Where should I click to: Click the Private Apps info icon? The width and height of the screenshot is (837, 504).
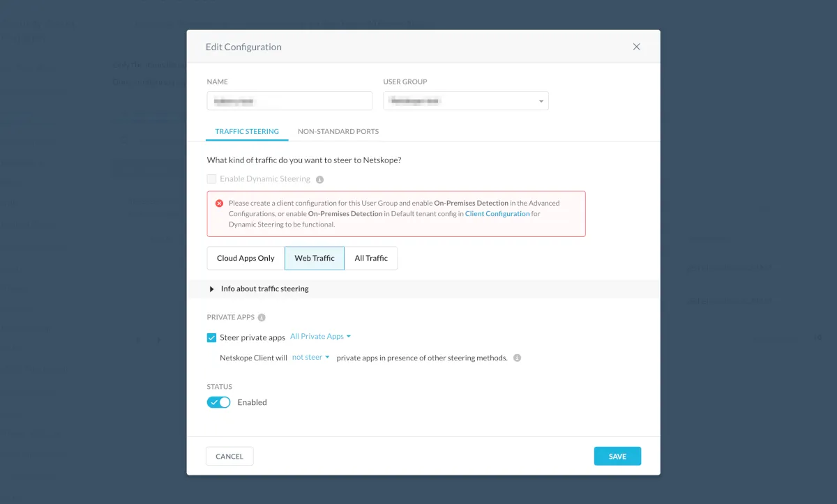click(x=262, y=317)
